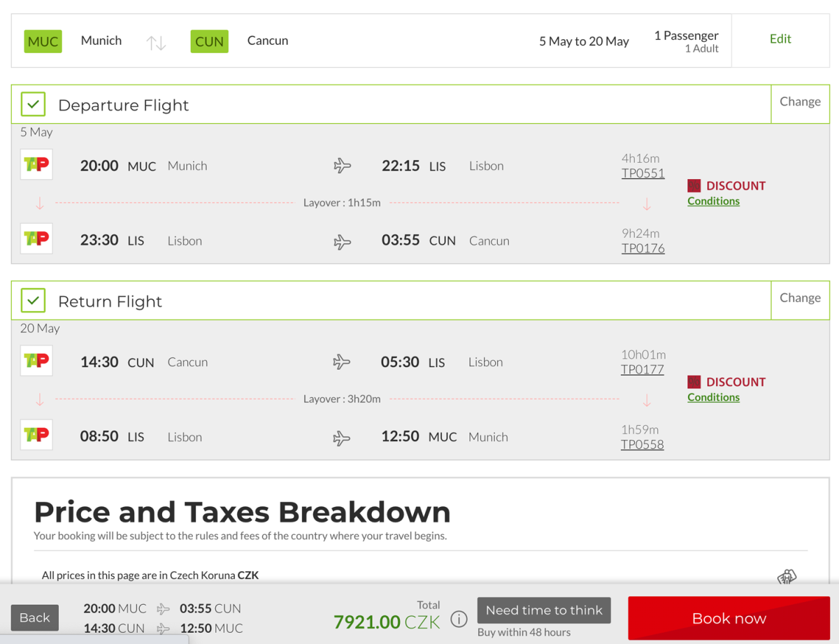Click the Need time to think button
The image size is (839, 644).
pos(544,610)
